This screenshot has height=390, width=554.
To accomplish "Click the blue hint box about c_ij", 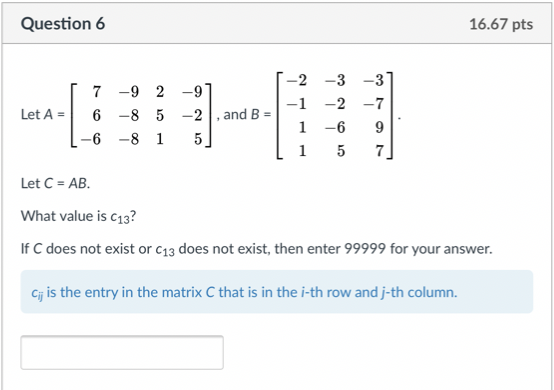I will (277, 292).
